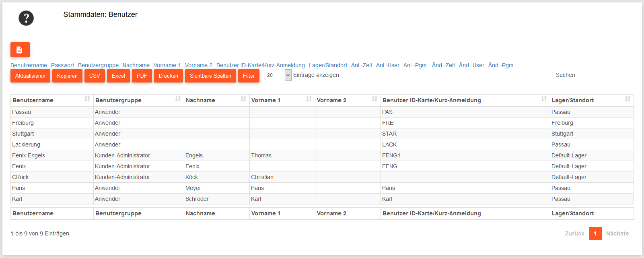Open the entries-per-page dropdown showing 20
Viewport: 644px width, 258px height.
point(277,75)
